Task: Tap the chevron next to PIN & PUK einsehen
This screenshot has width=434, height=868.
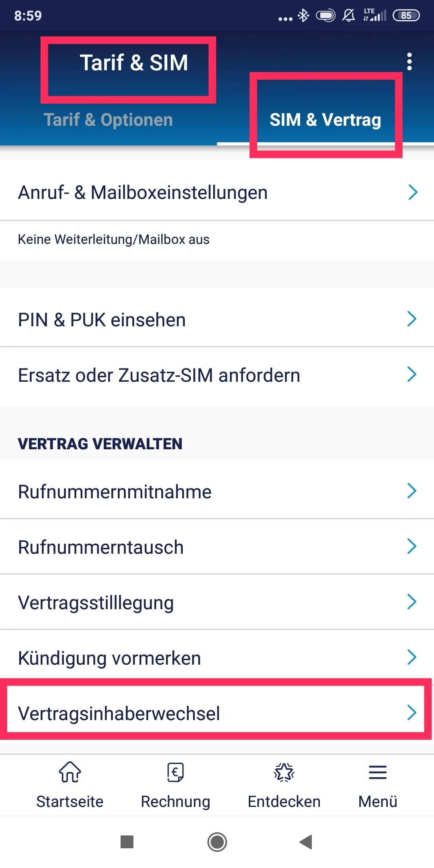Action: [x=412, y=319]
